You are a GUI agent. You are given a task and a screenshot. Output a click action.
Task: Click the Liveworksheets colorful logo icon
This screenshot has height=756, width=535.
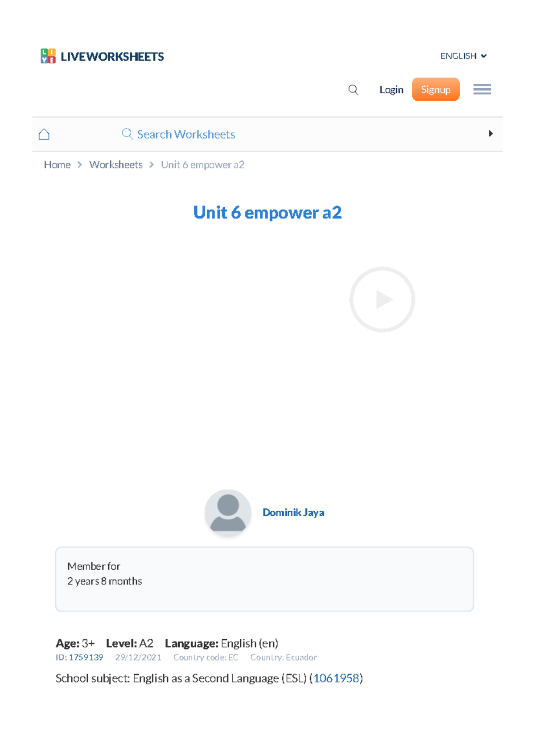48,56
